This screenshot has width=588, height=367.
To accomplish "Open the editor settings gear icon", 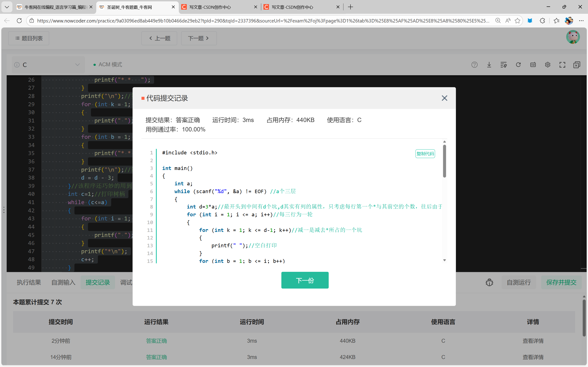I will tap(547, 65).
